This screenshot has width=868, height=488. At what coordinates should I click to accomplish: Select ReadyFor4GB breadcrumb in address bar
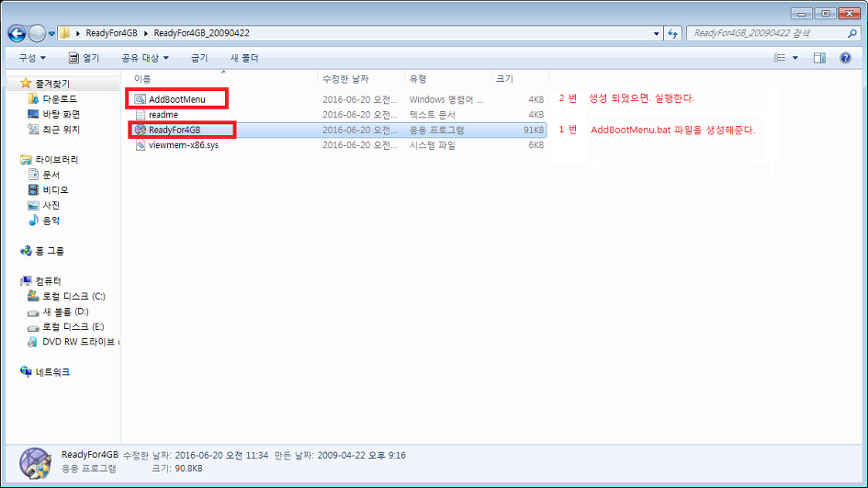pos(111,33)
